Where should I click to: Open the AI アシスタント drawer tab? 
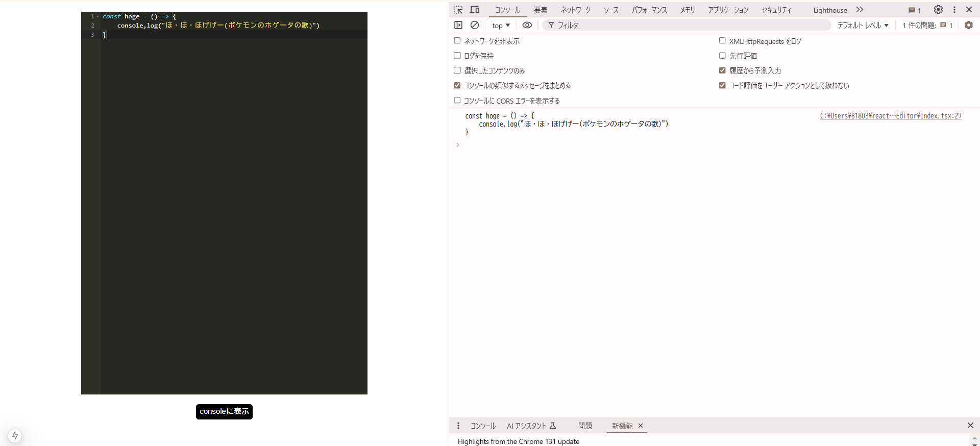pyautogui.click(x=531, y=426)
